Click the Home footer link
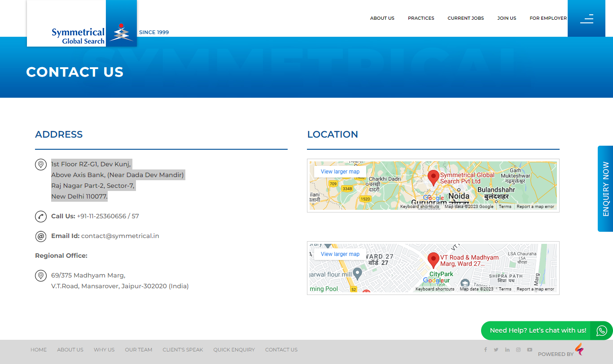The height and width of the screenshot is (364, 613). (39, 350)
